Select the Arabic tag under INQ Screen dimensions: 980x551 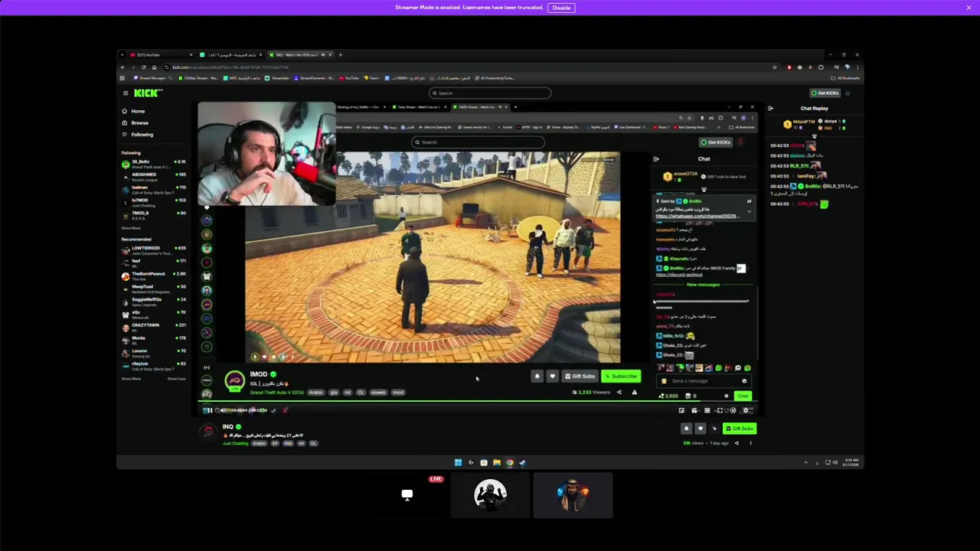260,443
